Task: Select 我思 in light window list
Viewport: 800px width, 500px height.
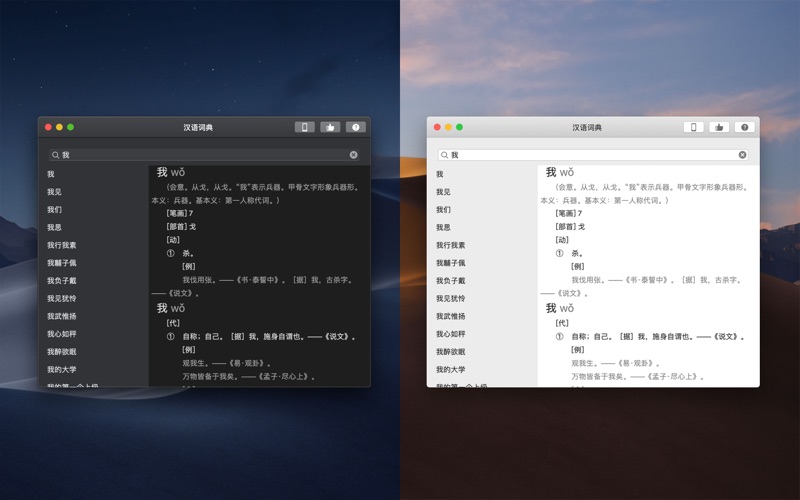Action: tap(443, 228)
